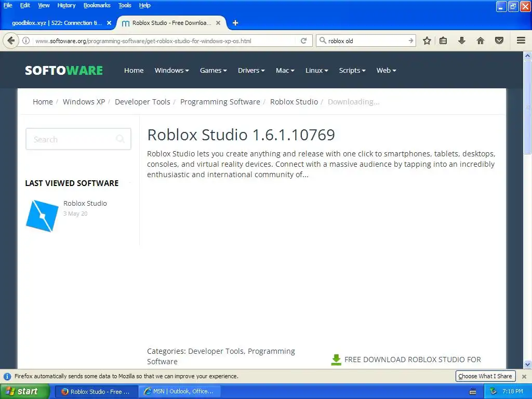The width and height of the screenshot is (532, 399).
Task: Bookmark this page with star icon
Action: coord(427,41)
